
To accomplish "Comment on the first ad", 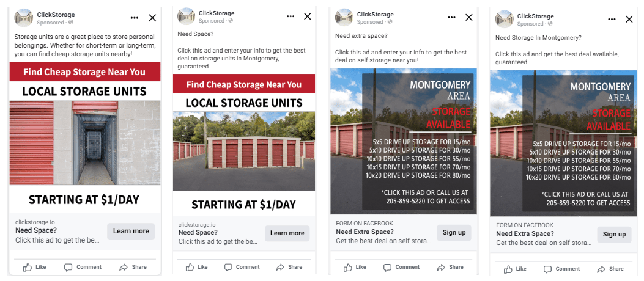I will (x=83, y=267).
